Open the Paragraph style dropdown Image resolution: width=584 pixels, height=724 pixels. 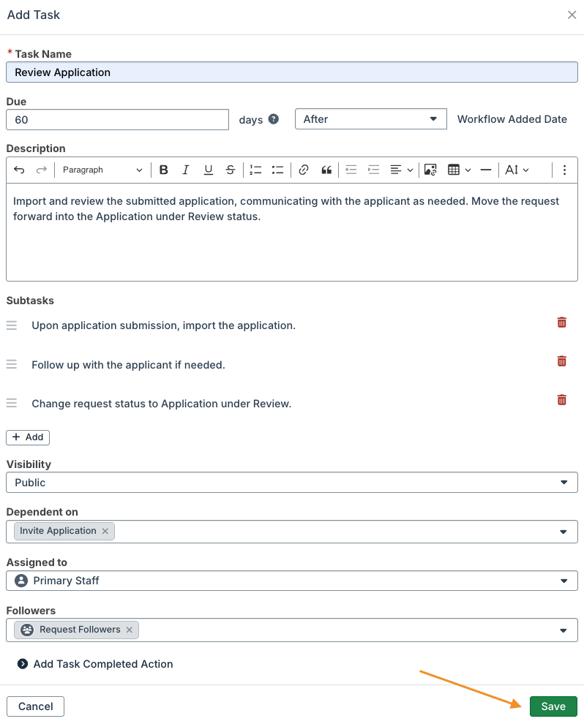(x=102, y=170)
